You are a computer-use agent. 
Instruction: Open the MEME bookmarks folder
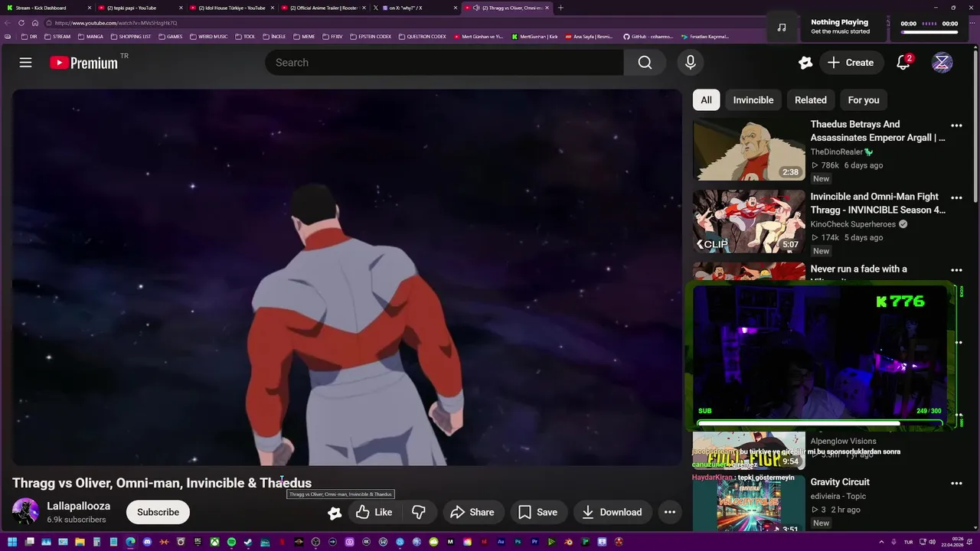[304, 36]
